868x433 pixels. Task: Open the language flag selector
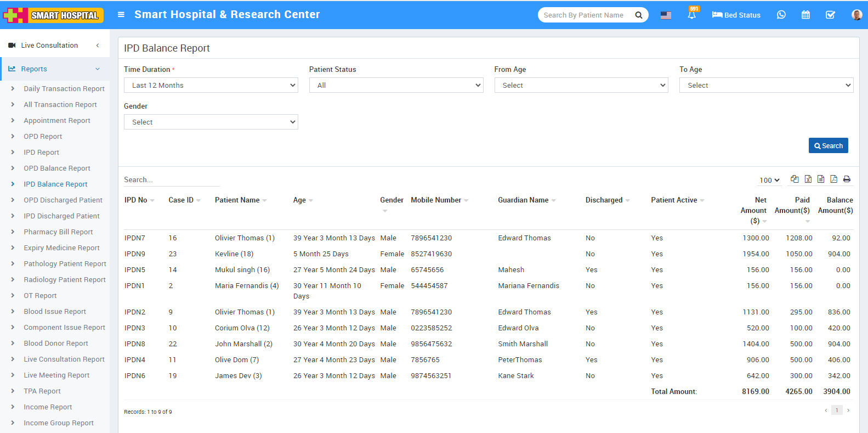coord(666,15)
